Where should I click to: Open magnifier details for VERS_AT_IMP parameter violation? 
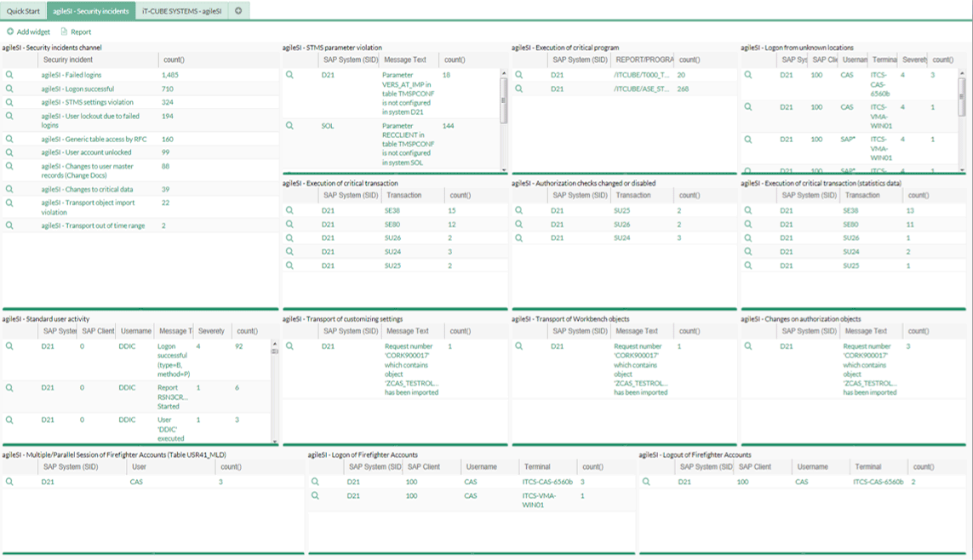tap(289, 76)
